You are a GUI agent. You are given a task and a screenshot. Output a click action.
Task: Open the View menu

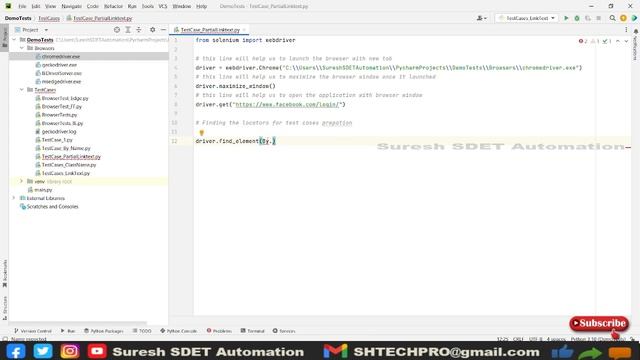click(x=50, y=6)
